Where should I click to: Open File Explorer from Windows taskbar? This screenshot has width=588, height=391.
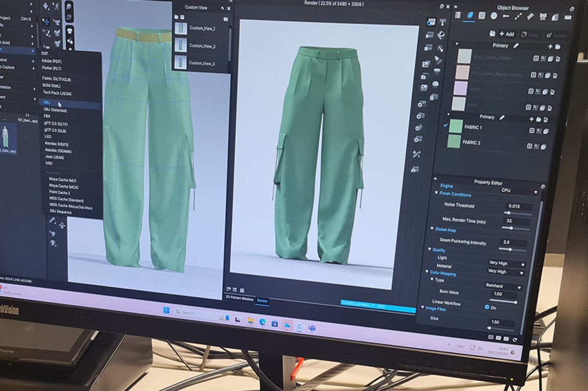click(x=251, y=320)
